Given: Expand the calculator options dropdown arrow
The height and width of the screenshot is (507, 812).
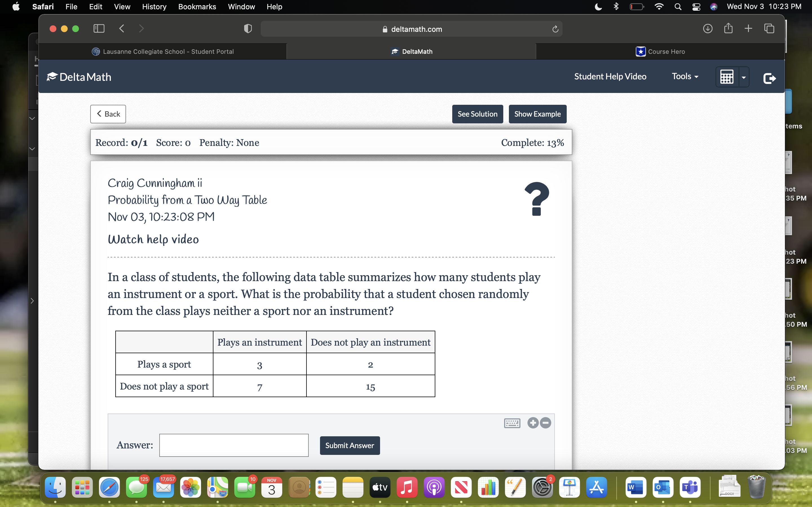Looking at the screenshot, I should click(x=744, y=77).
